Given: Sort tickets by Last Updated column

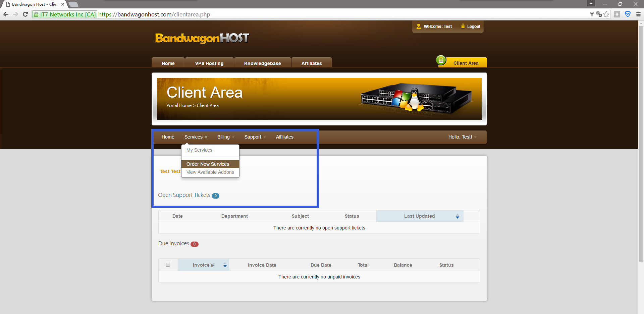Looking at the screenshot, I should click(419, 216).
